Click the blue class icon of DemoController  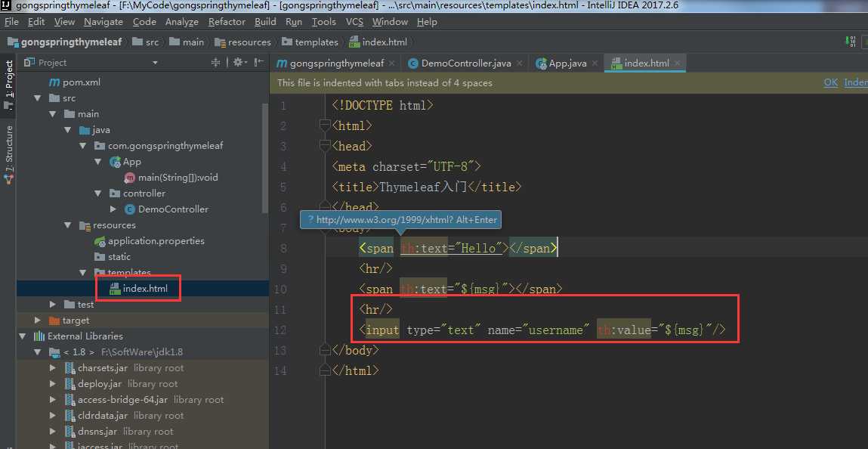[130, 209]
